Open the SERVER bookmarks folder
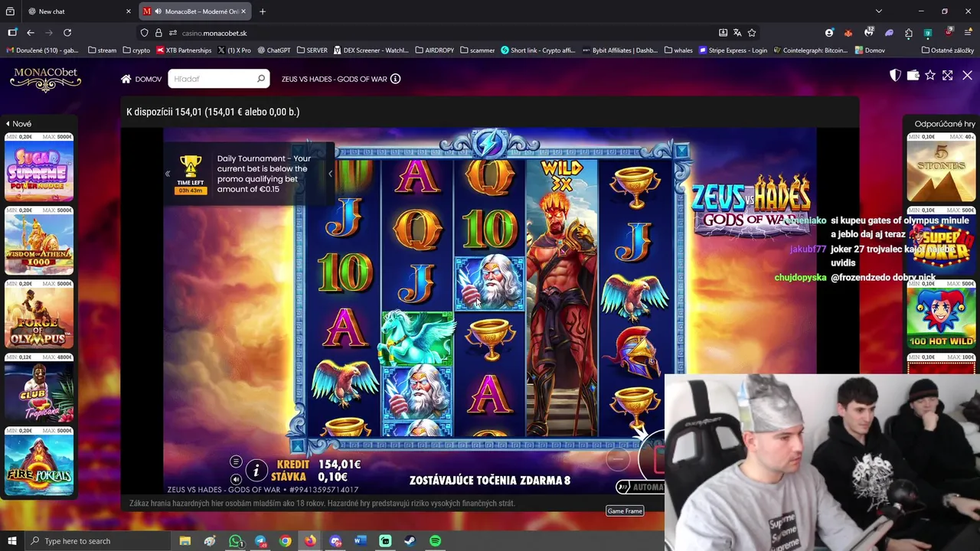The image size is (980, 551). tap(312, 51)
